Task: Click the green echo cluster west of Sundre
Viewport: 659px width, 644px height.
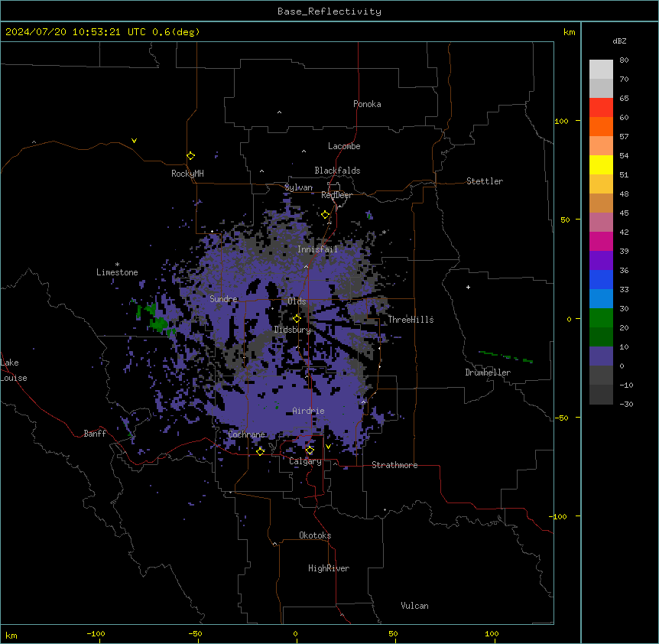Action: pyautogui.click(x=154, y=318)
